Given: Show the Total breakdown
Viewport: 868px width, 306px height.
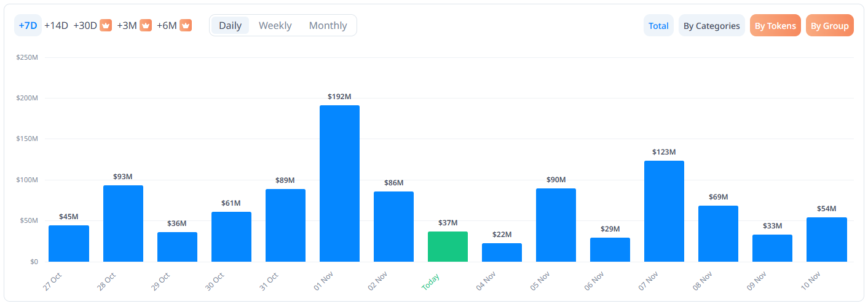Looking at the screenshot, I should pos(658,26).
